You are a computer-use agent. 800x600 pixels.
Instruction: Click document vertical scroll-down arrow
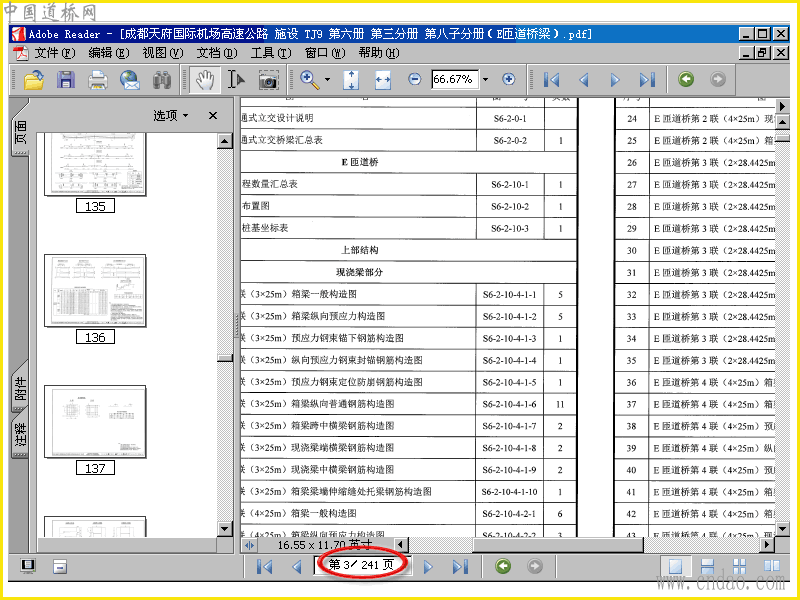click(782, 529)
